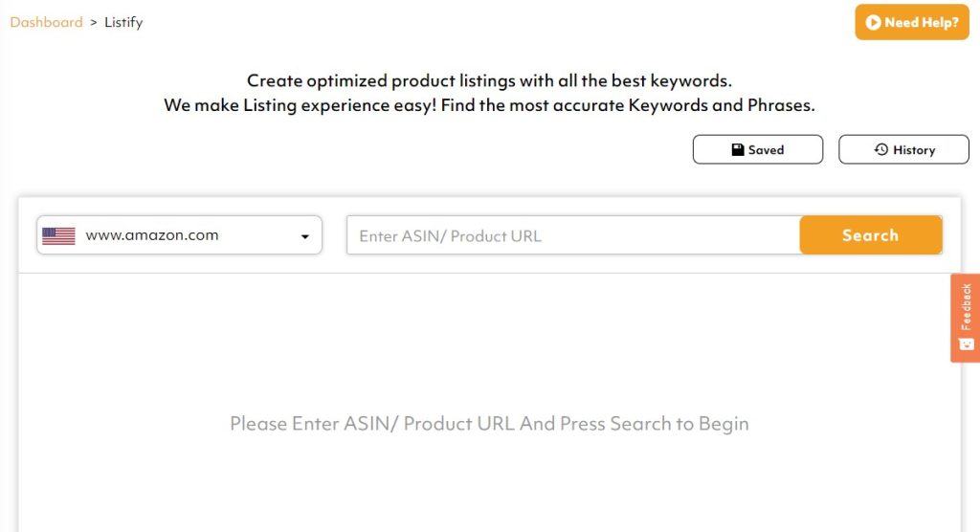Focus the Enter ASIN/ Product URL field

point(574,235)
